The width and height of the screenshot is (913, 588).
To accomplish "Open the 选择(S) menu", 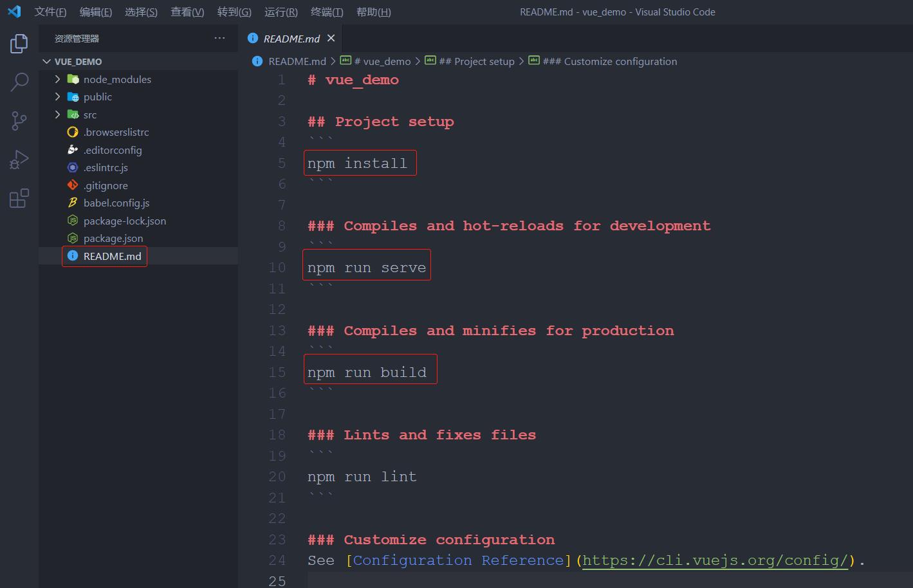I will [x=141, y=12].
